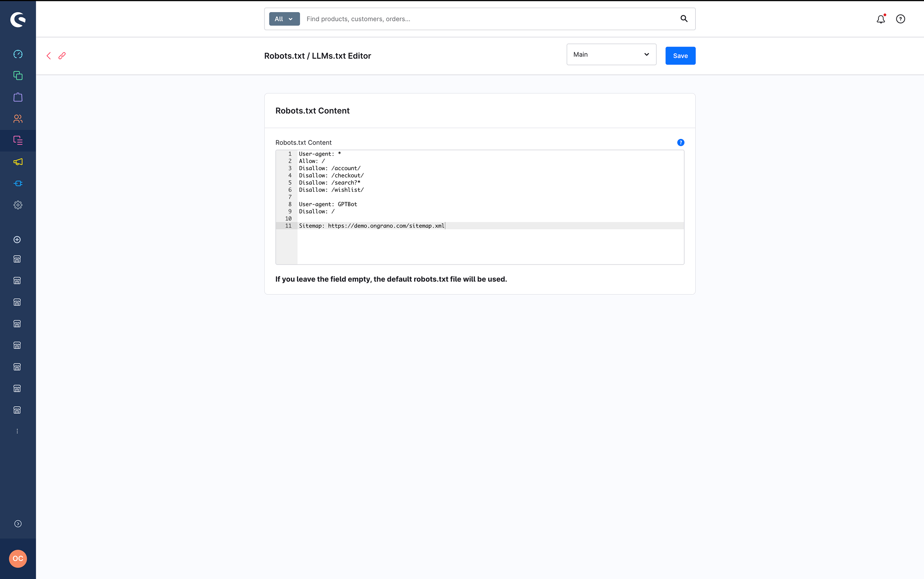Click the search magnifier icon

click(x=684, y=19)
